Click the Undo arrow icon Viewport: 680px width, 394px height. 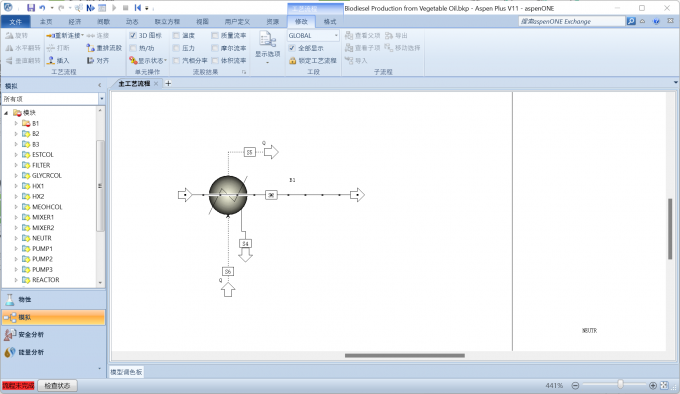click(42, 8)
